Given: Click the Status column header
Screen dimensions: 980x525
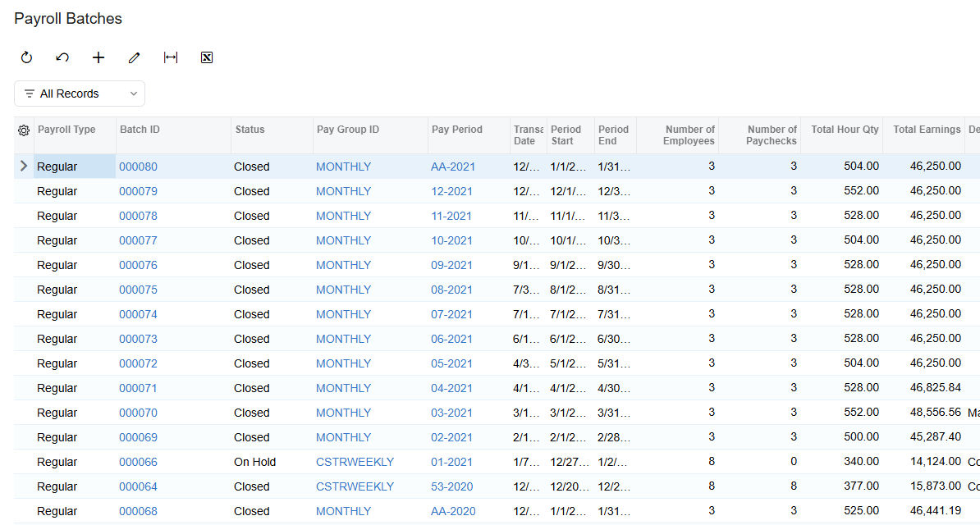Looking at the screenshot, I should pyautogui.click(x=250, y=130).
